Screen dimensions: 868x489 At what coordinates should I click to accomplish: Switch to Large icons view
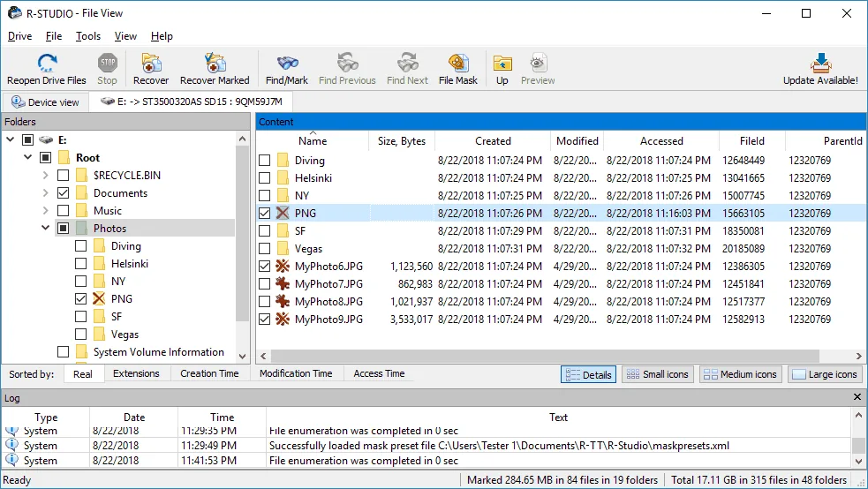[825, 374]
